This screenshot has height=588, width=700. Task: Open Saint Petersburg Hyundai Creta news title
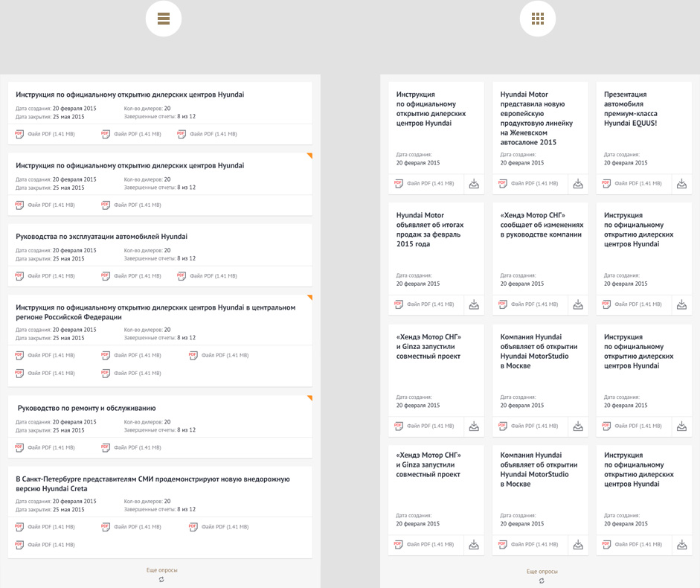[152, 484]
